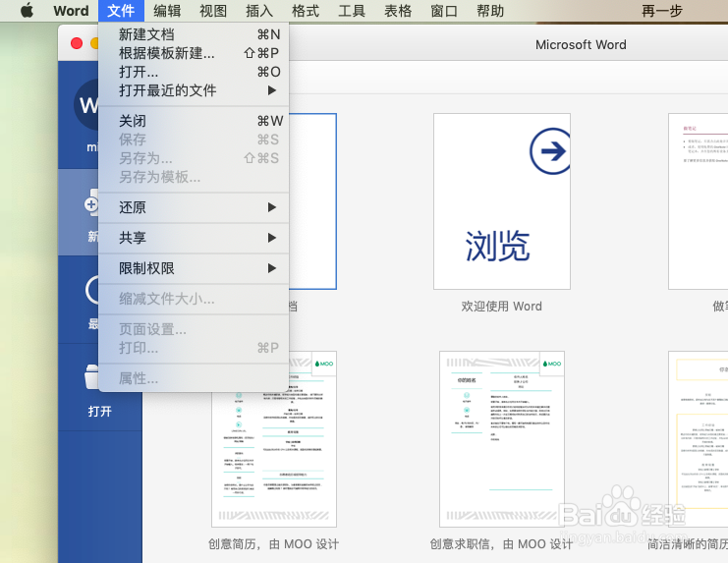Open the Apple menu
728x563 pixels.
(27, 10)
